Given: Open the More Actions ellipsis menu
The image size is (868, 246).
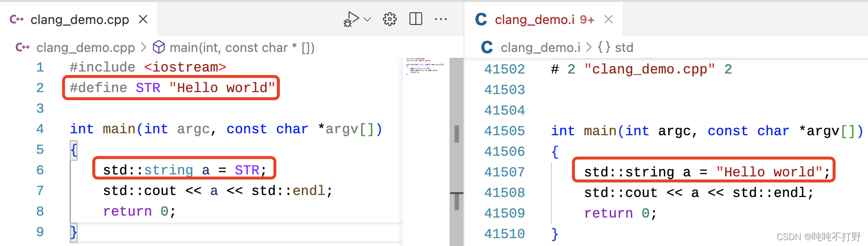Looking at the screenshot, I should click(441, 19).
